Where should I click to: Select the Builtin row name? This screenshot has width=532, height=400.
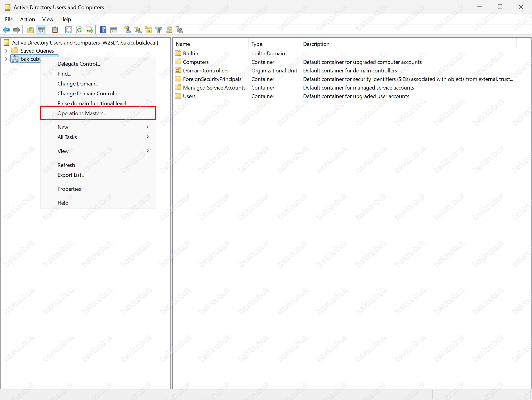(x=190, y=53)
